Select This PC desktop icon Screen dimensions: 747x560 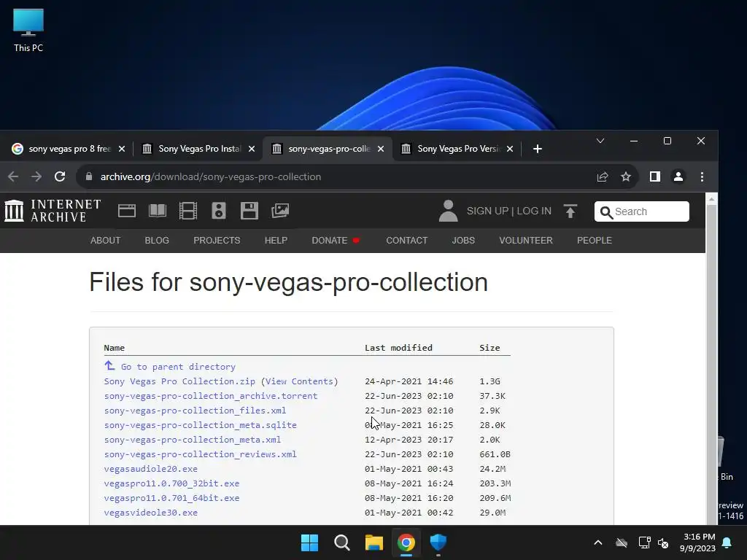[28, 31]
